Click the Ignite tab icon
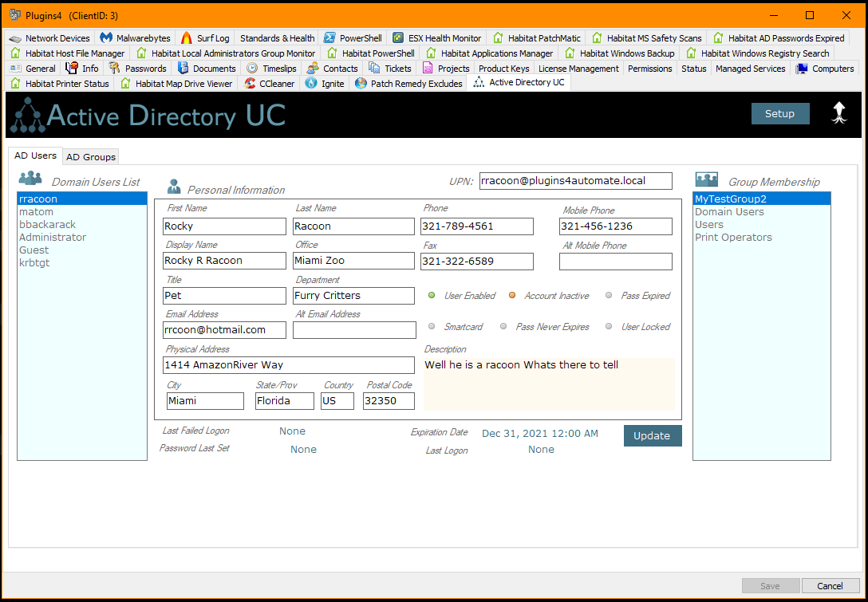Image resolution: width=868 pixels, height=602 pixels. 312,84
